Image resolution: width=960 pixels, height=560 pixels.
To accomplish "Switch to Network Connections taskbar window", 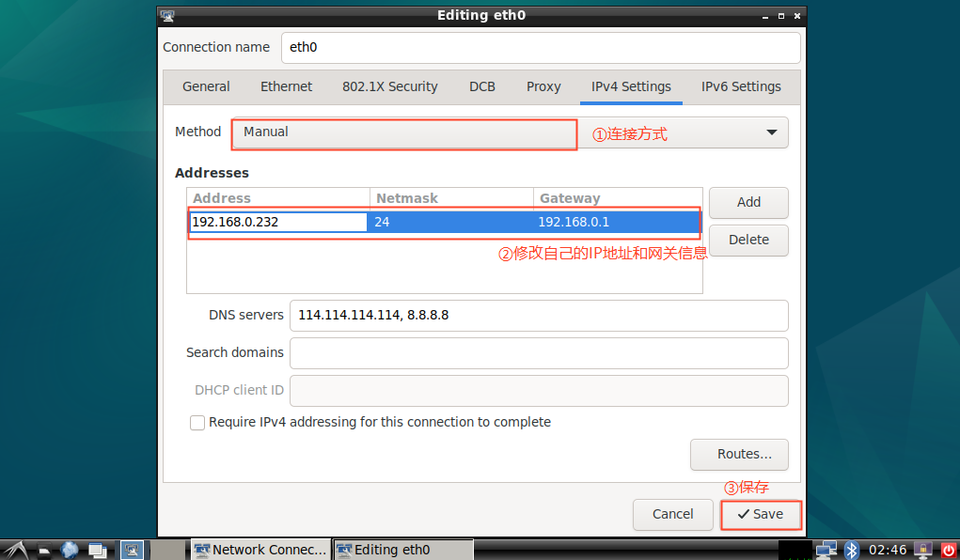I will point(260,550).
